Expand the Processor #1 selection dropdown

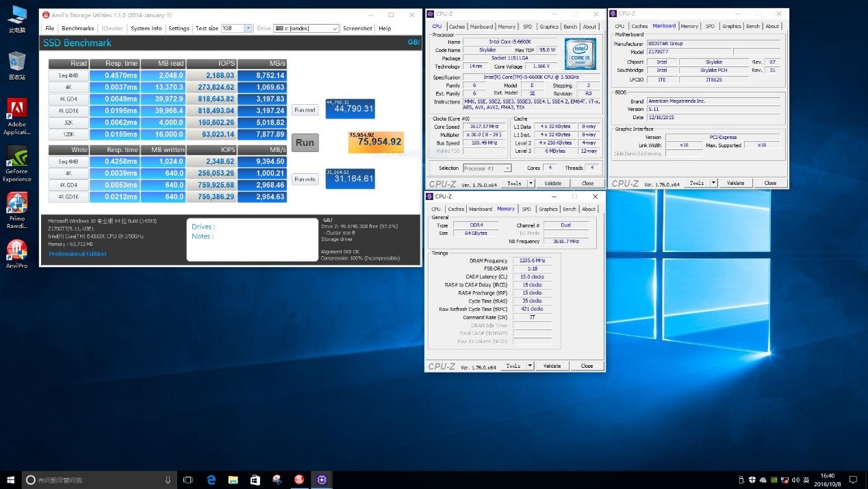pyautogui.click(x=487, y=168)
